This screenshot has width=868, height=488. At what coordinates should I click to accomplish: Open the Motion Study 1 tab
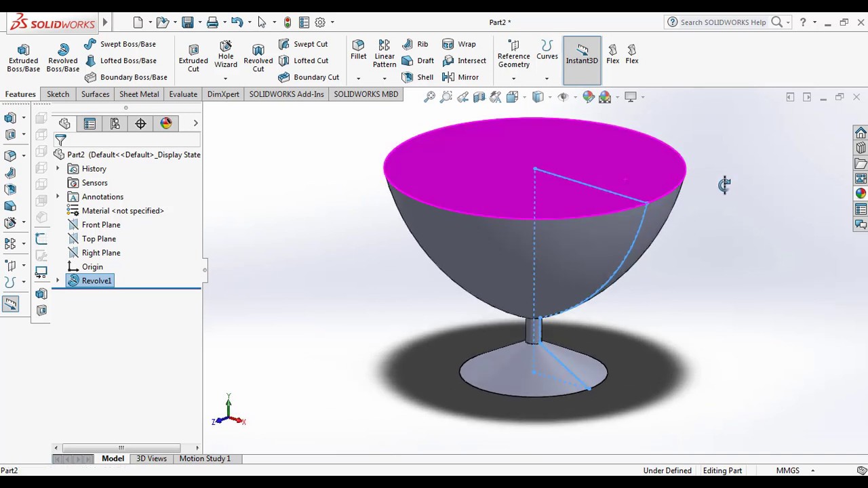coord(205,459)
